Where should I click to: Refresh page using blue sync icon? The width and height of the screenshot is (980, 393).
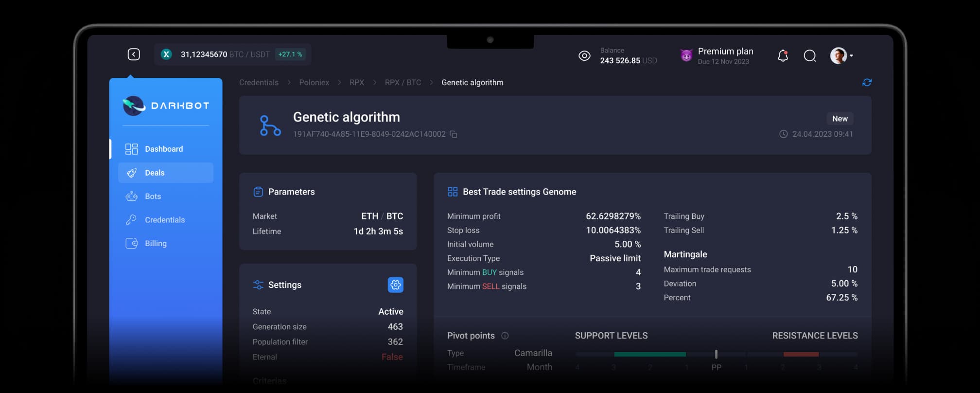[x=867, y=83]
